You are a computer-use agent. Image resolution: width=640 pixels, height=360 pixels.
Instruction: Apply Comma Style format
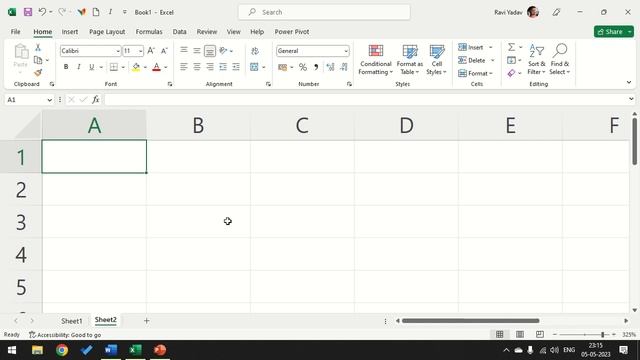coord(316,67)
